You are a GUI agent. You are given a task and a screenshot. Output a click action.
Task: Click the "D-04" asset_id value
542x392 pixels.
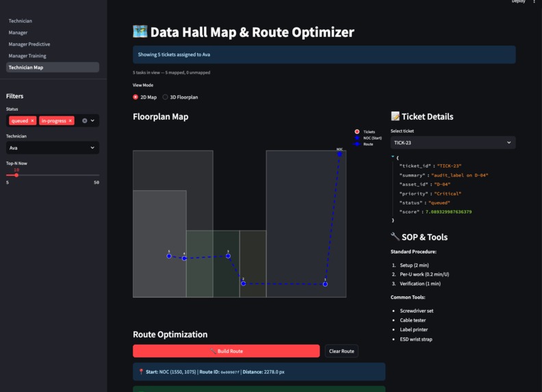click(442, 184)
